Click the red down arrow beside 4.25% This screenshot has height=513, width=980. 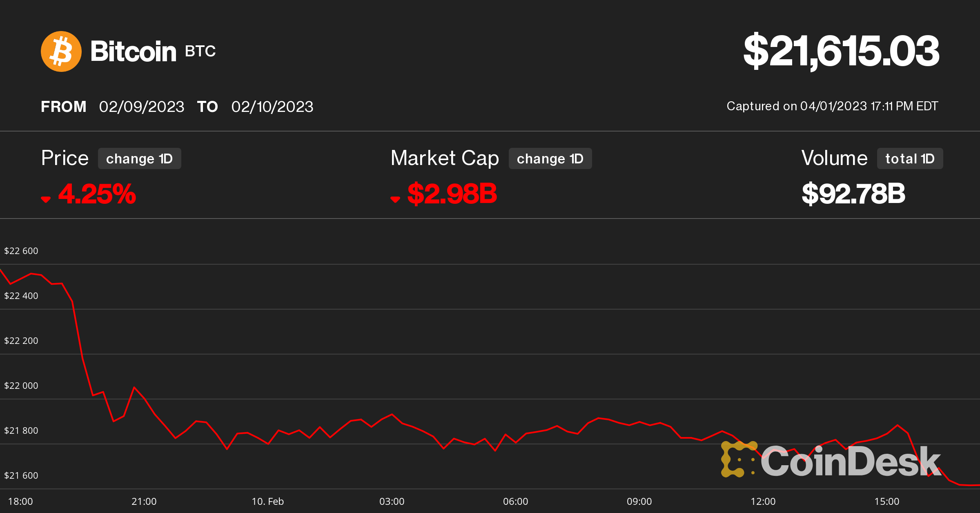point(46,199)
